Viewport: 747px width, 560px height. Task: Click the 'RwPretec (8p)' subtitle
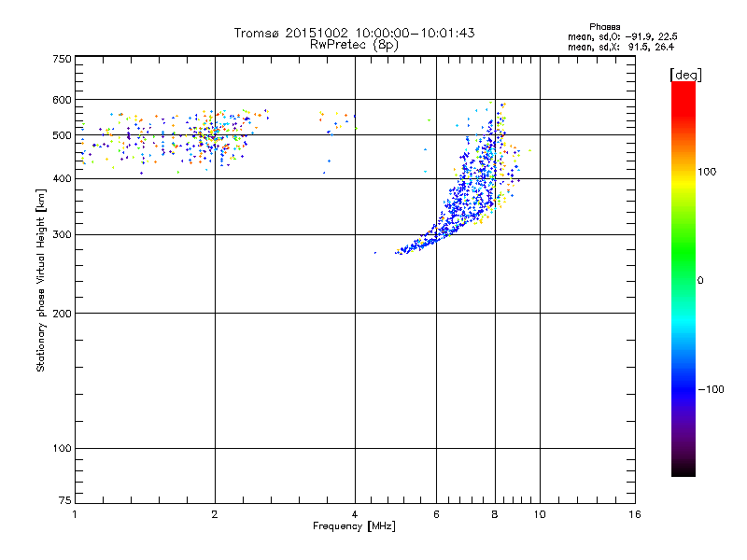pos(354,45)
